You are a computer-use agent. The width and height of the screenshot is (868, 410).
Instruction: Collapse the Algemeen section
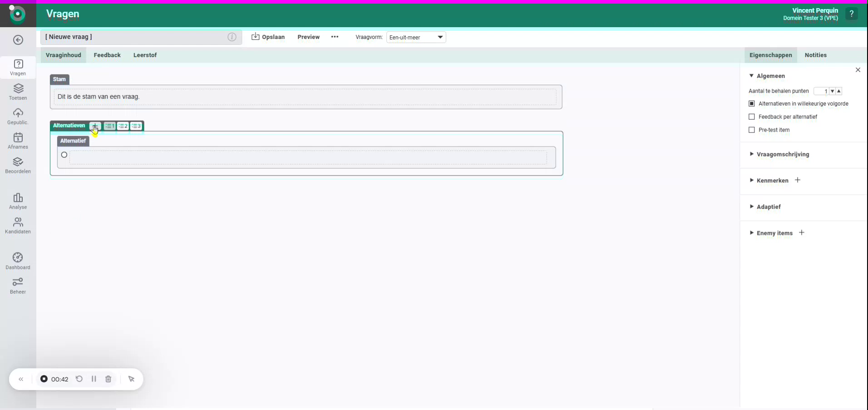(752, 76)
